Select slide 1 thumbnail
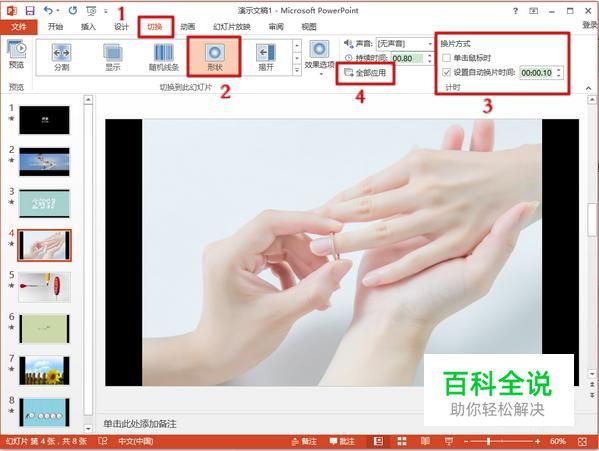The height and width of the screenshot is (451, 599). coord(44,120)
